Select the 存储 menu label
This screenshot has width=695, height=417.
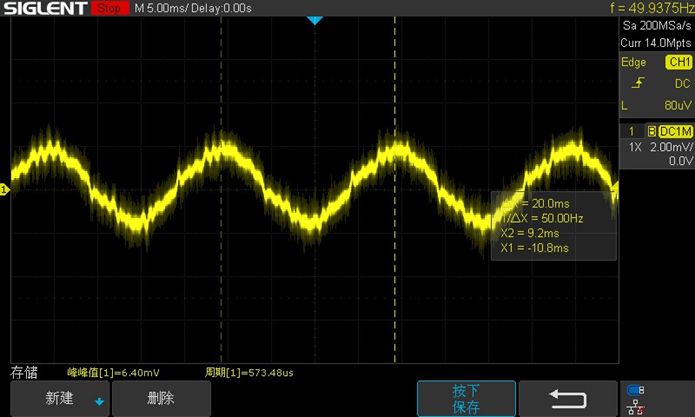click(24, 372)
